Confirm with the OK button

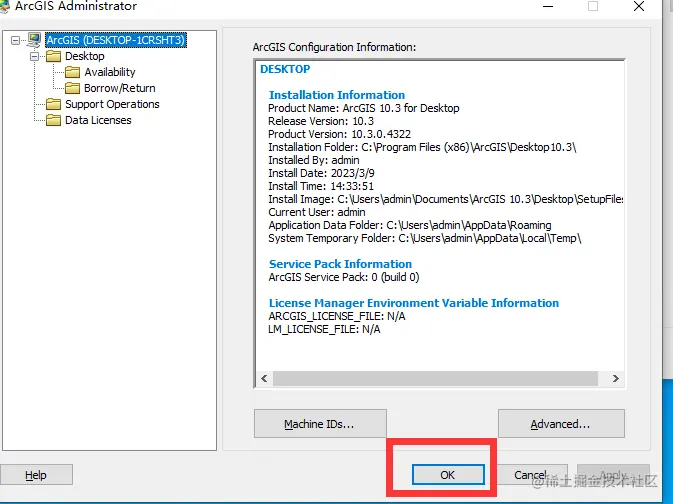point(448,475)
